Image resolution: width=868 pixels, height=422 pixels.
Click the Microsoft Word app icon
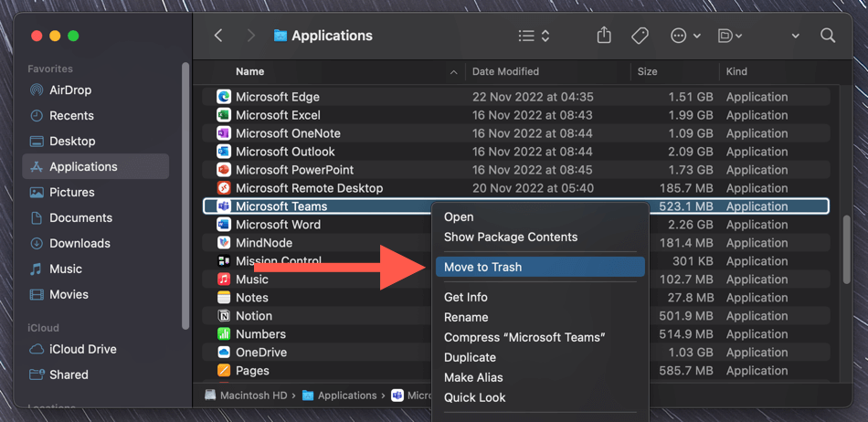(x=224, y=225)
